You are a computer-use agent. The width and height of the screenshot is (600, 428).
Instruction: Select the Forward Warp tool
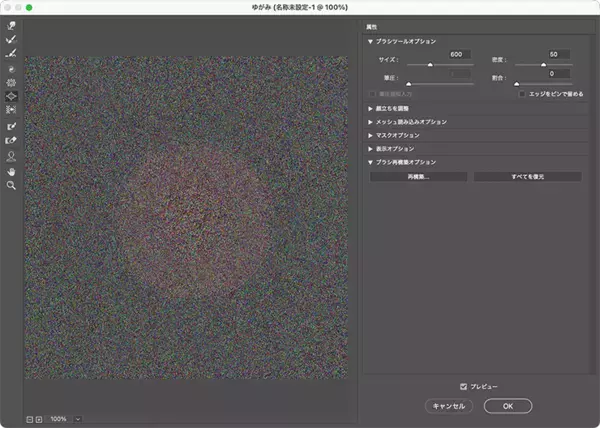click(11, 26)
